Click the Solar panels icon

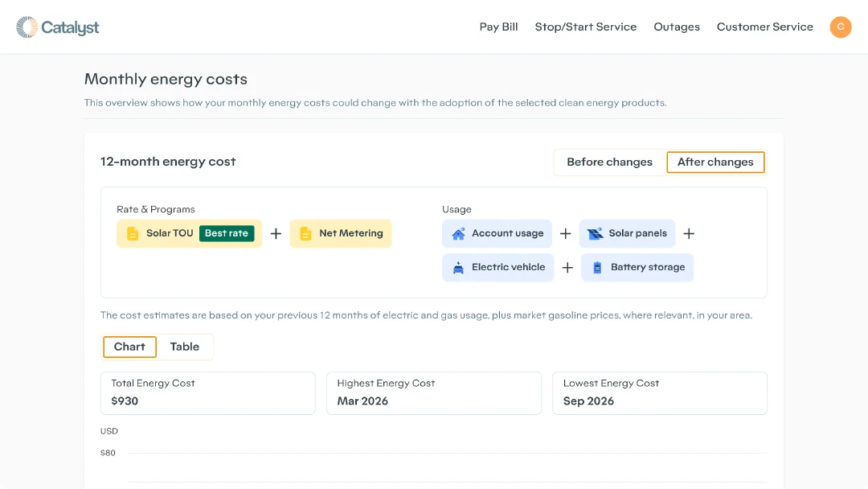click(x=595, y=234)
